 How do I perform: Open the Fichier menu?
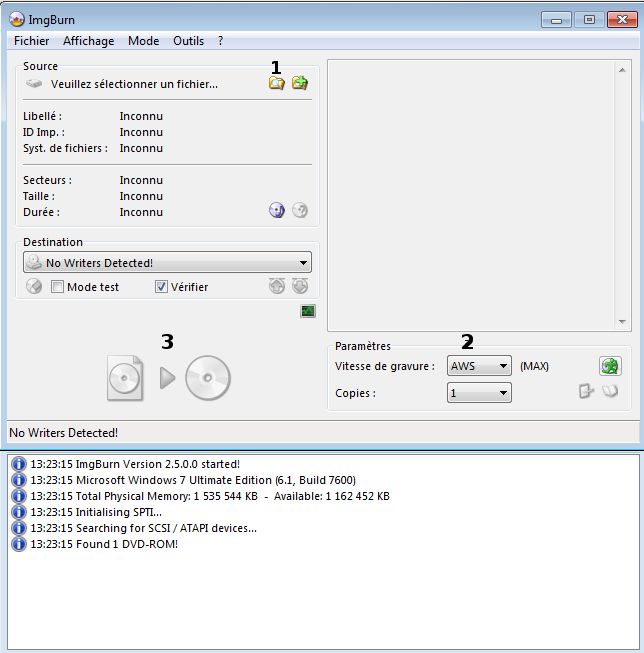tap(31, 41)
